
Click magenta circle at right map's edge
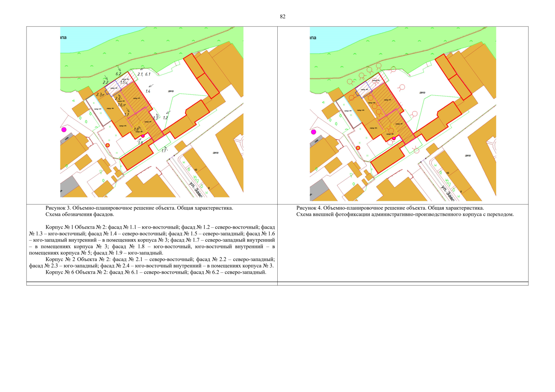314,132
